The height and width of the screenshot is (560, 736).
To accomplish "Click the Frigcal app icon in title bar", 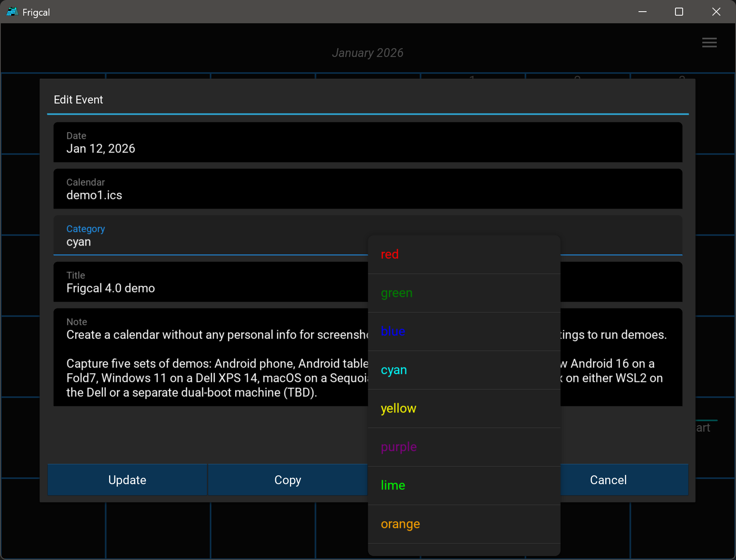I will point(12,12).
